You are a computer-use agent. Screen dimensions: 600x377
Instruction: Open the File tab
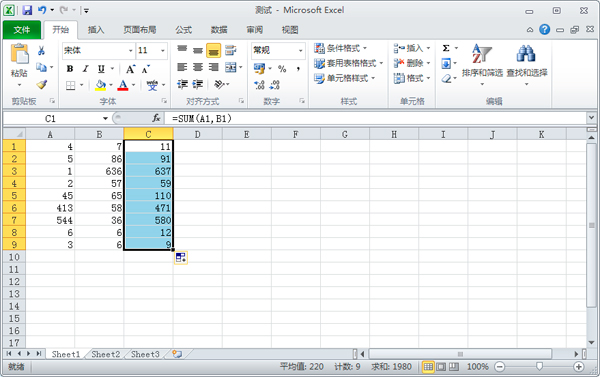pyautogui.click(x=22, y=30)
